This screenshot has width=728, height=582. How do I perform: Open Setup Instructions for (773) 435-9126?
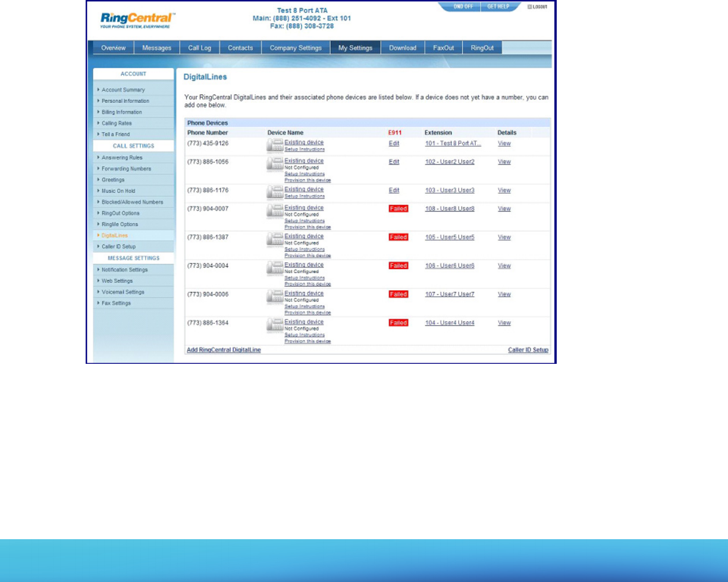pos(305,149)
